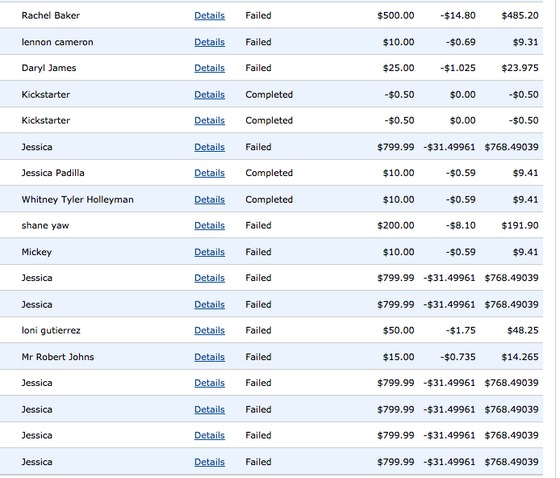Screen dimensions: 560x478
Task: Click the name Daryl James
Action: pos(49,68)
